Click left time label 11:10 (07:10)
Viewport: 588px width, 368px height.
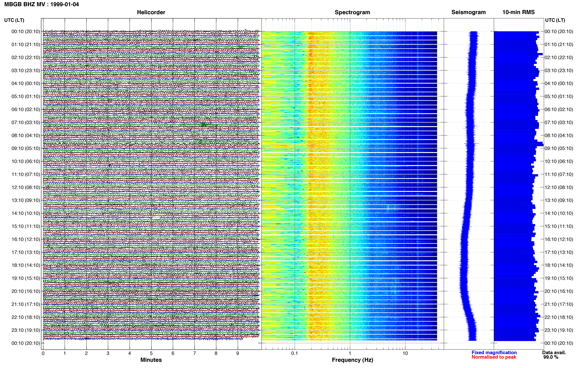pyautogui.click(x=26, y=174)
